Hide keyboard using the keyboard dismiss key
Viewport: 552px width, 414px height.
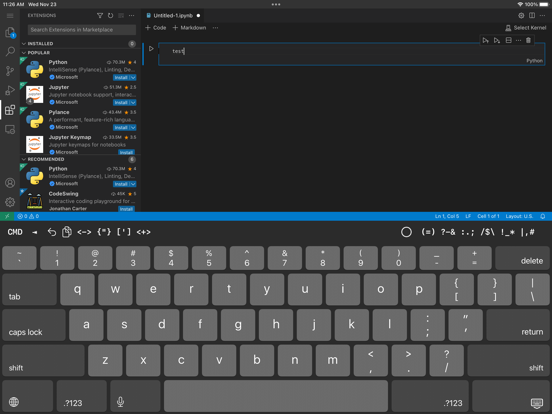[x=511, y=397]
